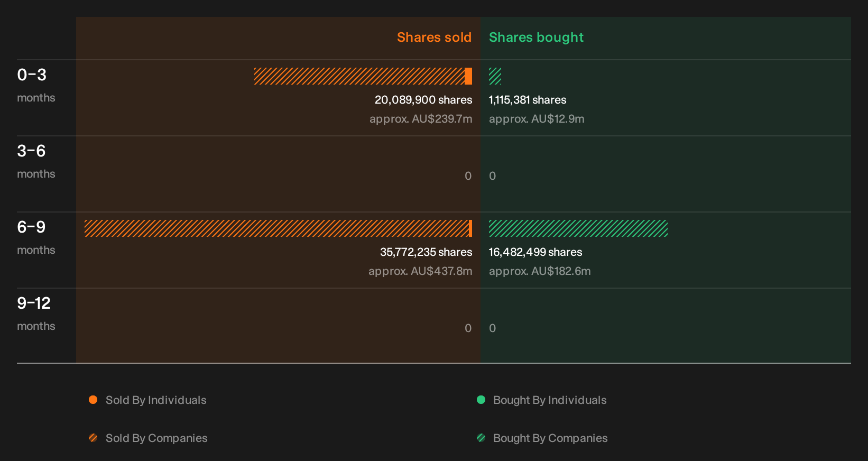Click the Shares bought column header
Viewport: 868px width, 461px height.
pos(536,38)
